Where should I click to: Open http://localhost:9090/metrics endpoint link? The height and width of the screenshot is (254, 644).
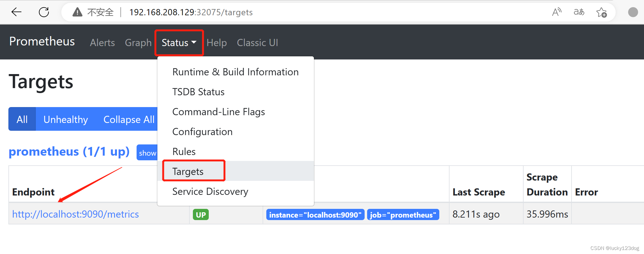coord(75,214)
